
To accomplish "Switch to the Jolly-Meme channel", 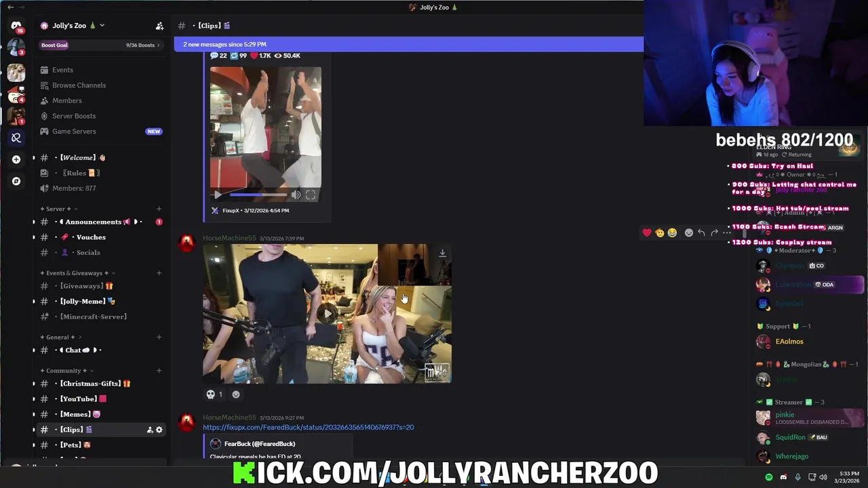I will click(100, 301).
